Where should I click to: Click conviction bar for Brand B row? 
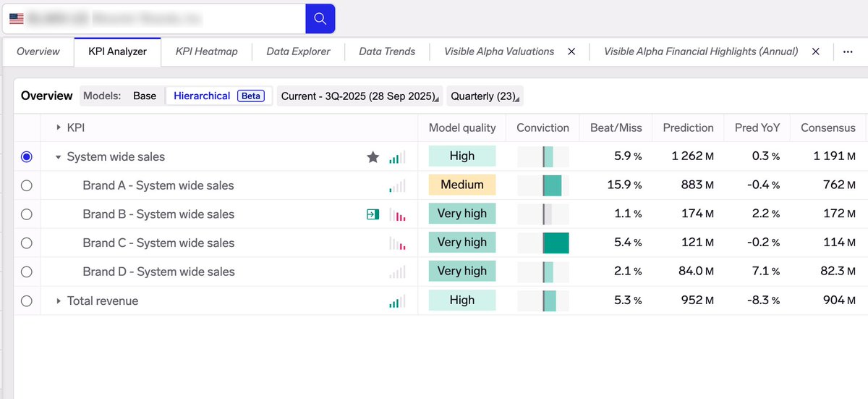coord(543,214)
